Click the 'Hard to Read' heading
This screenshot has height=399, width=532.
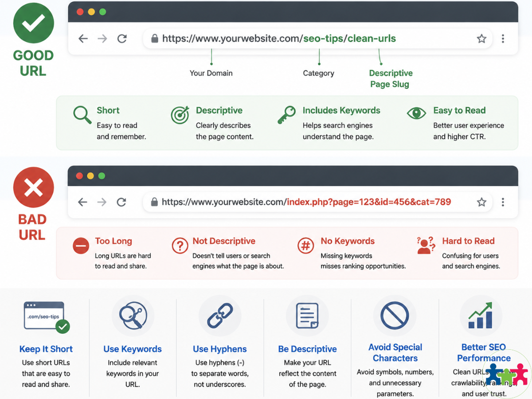[468, 241]
